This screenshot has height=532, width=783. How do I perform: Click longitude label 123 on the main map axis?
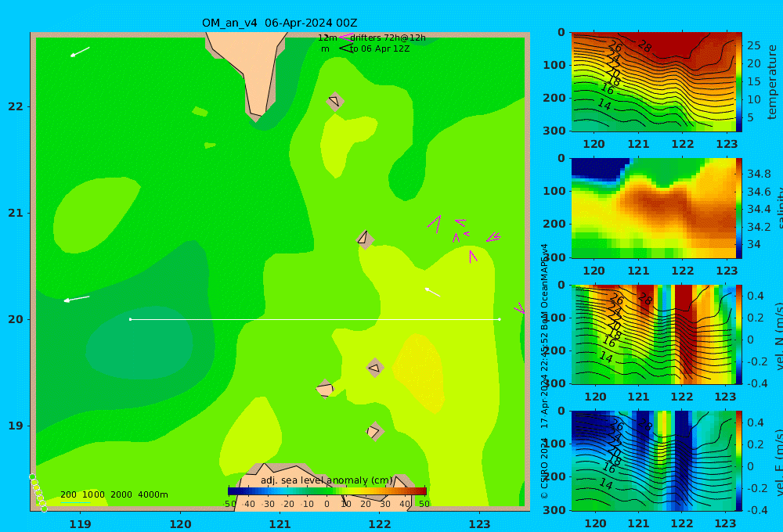point(479,524)
